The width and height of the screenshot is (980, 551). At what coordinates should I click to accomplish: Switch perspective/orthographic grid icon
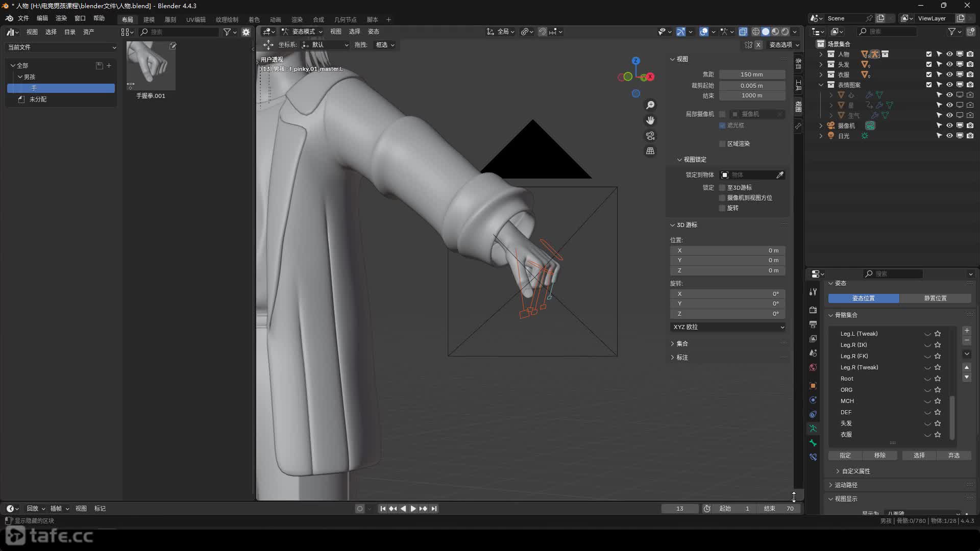click(x=650, y=151)
